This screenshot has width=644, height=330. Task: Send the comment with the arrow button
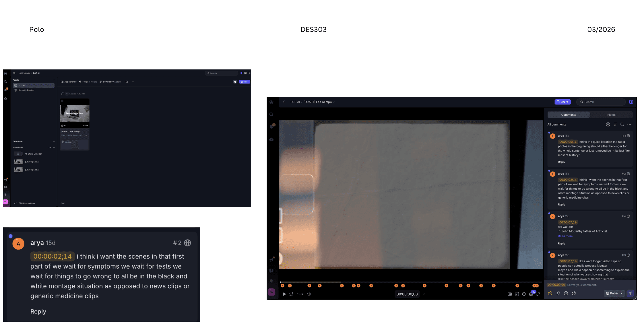pyautogui.click(x=630, y=293)
